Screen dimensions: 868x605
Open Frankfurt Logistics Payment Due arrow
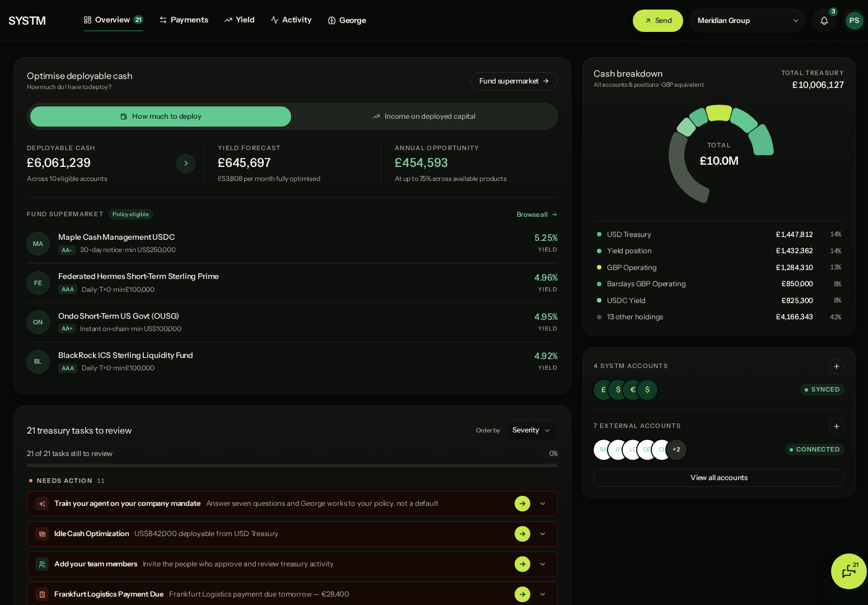pos(522,594)
